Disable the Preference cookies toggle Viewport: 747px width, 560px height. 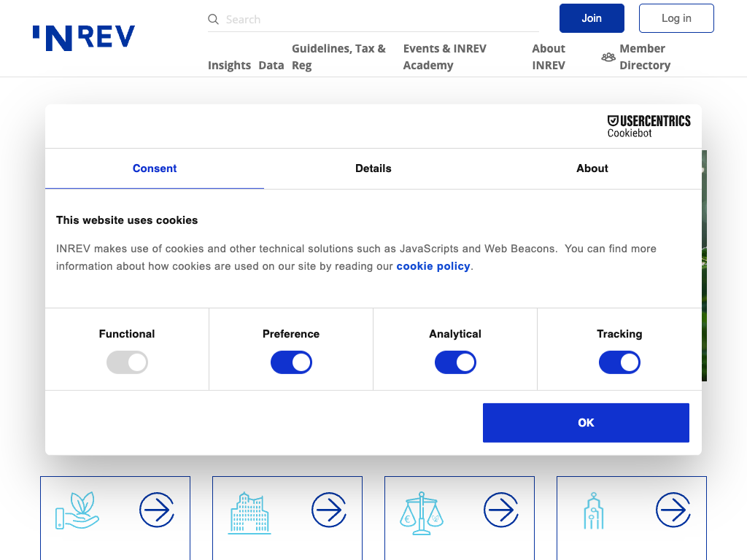click(x=291, y=362)
